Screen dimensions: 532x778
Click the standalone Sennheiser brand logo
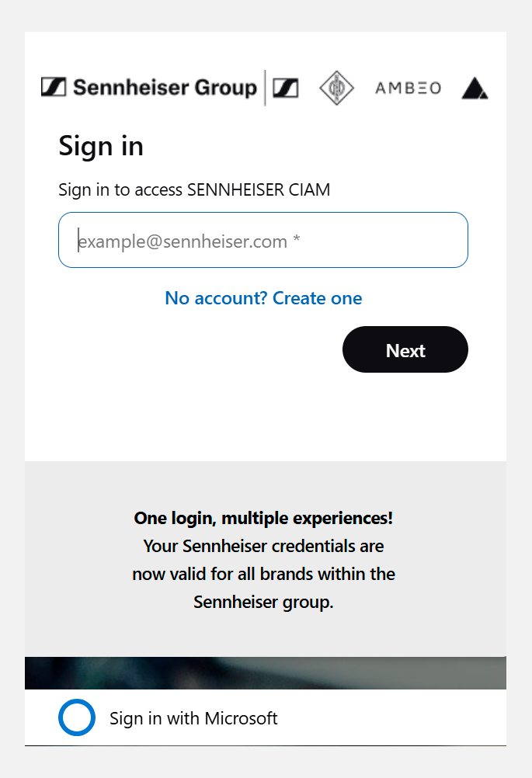(x=285, y=88)
